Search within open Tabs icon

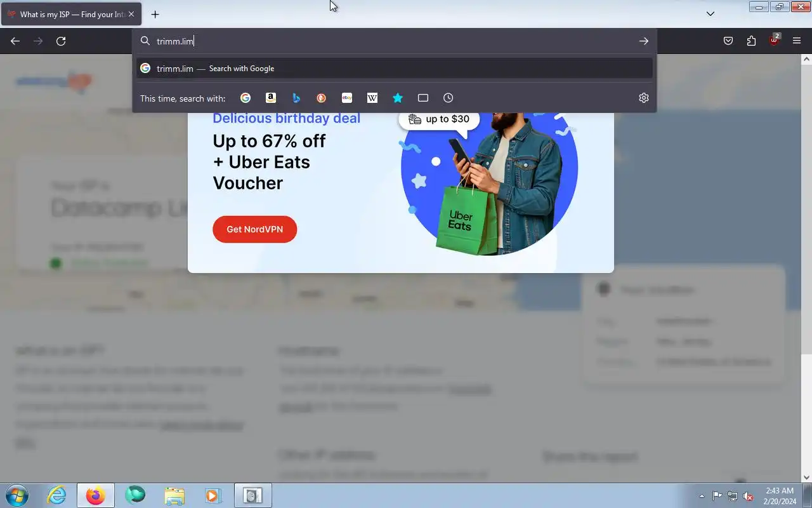423,98
